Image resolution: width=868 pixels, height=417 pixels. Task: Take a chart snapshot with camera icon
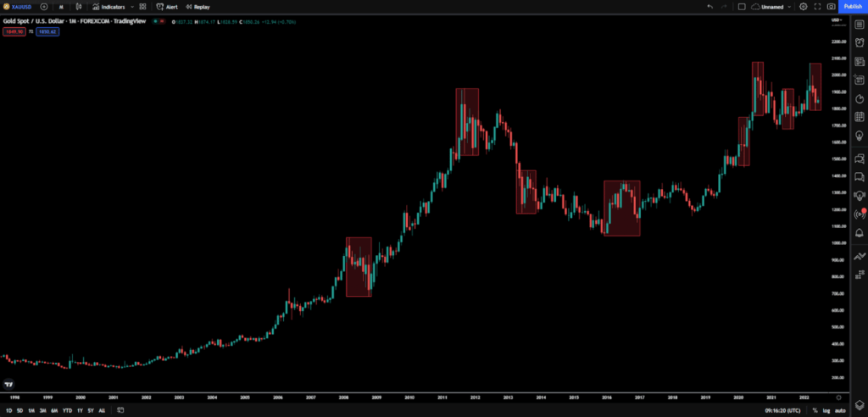(831, 6)
